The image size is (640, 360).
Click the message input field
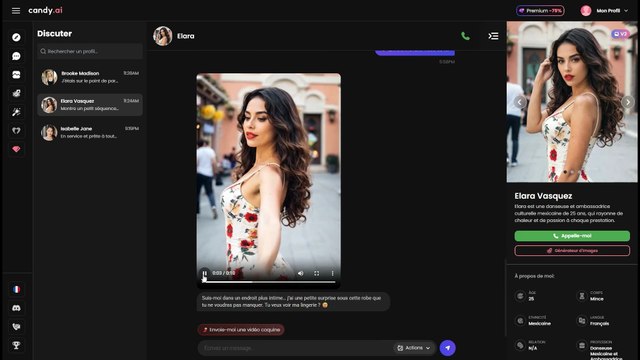coord(296,348)
